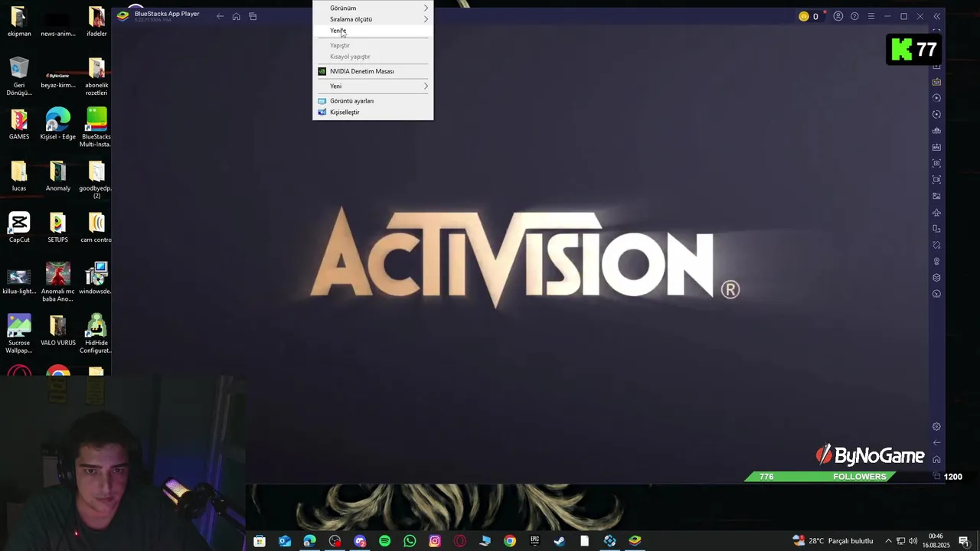The width and height of the screenshot is (980, 551).
Task: Select CapCut desktop shortcut
Action: click(x=19, y=227)
